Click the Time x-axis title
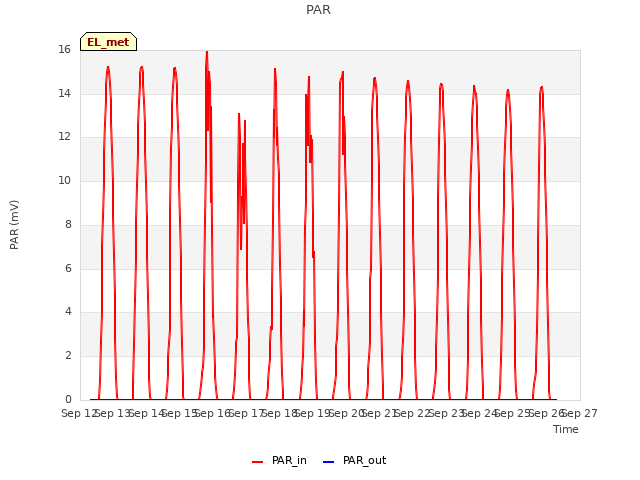 (x=566, y=429)
